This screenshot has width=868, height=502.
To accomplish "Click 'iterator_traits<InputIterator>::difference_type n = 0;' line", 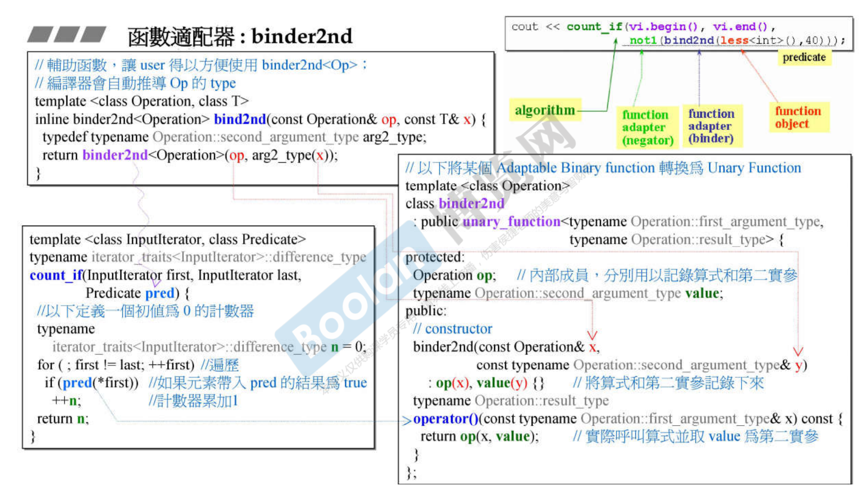I will [209, 347].
